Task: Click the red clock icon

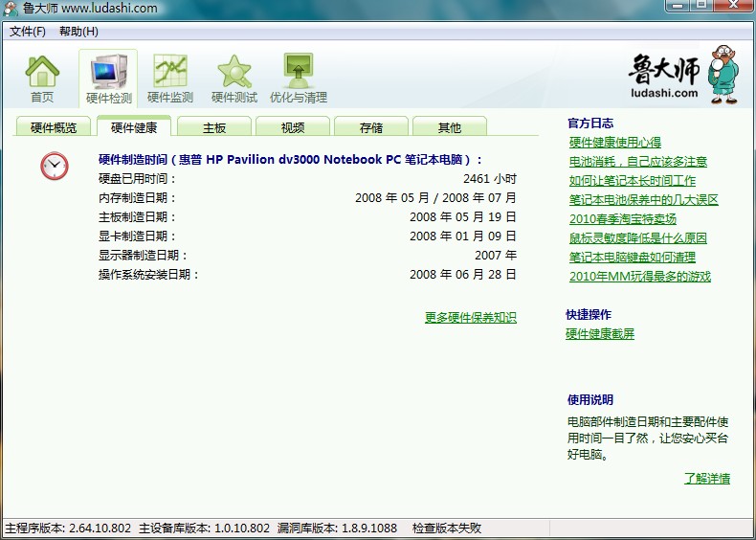Action: 54,166
